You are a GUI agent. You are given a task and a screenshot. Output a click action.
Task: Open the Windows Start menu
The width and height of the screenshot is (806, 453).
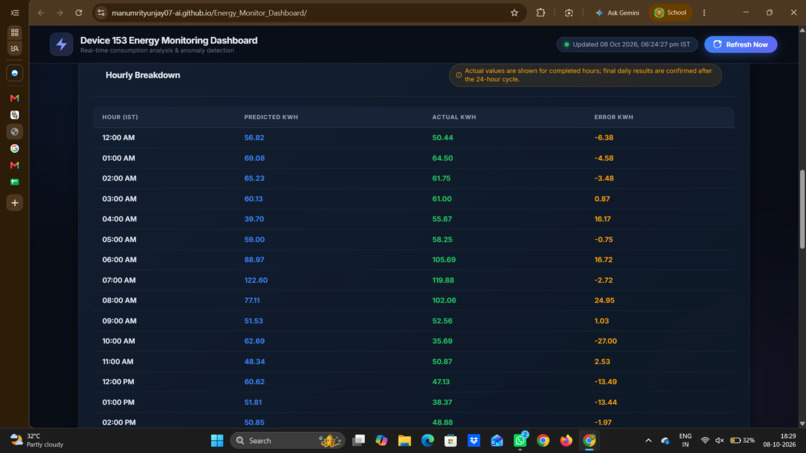[x=217, y=441]
